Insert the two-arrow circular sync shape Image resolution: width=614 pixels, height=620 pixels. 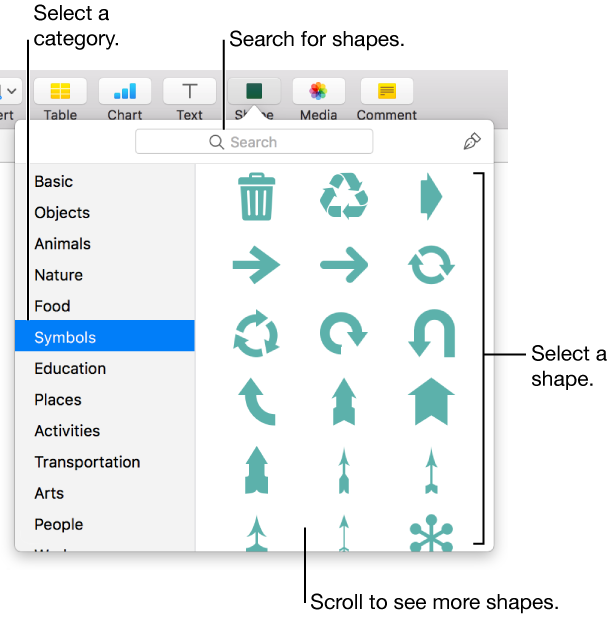coord(431,265)
